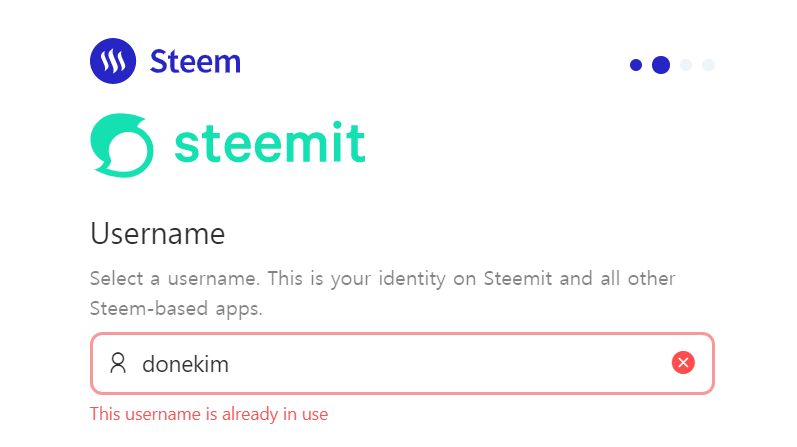Screen dimensions: 797x447
Task: Click empty space inside the username box
Action: (447, 363)
